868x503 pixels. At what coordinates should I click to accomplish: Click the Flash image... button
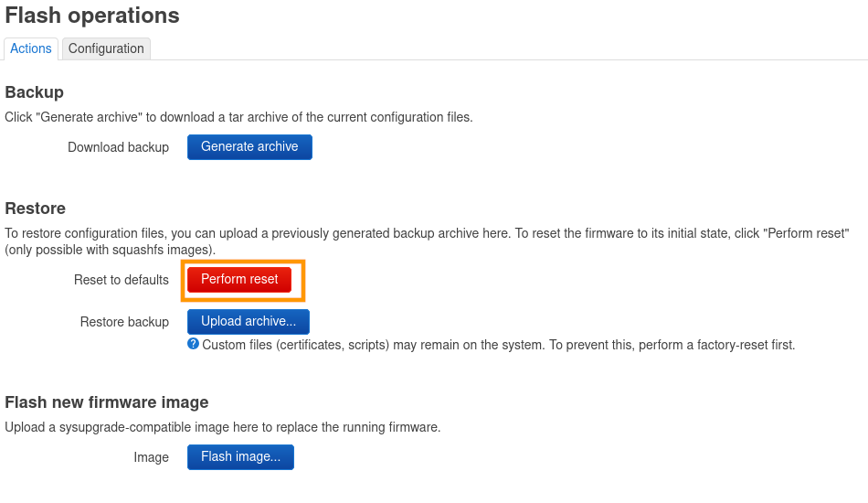[240, 457]
